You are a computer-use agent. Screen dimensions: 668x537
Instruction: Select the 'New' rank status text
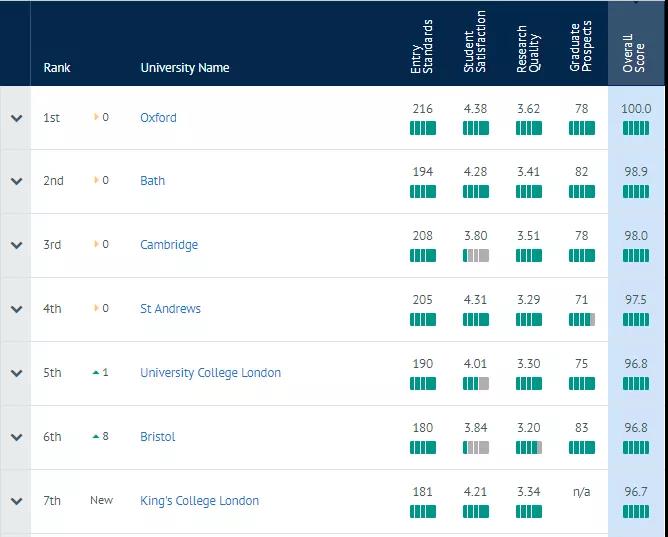(101, 500)
